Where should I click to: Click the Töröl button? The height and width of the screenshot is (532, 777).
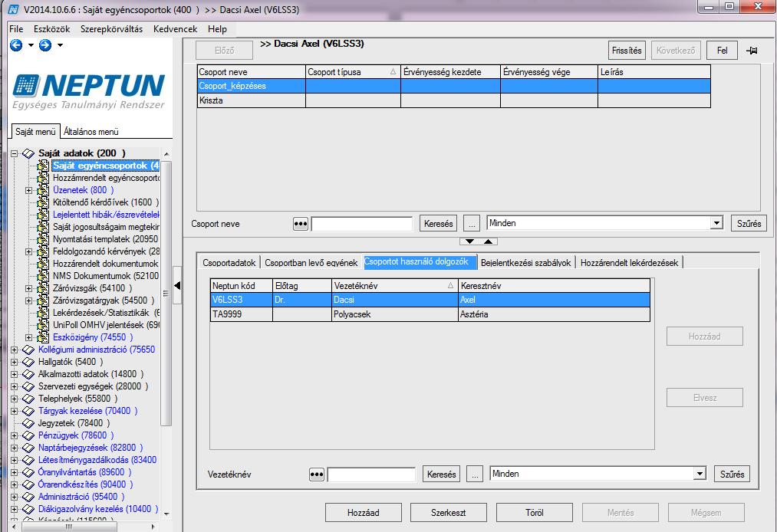534,513
